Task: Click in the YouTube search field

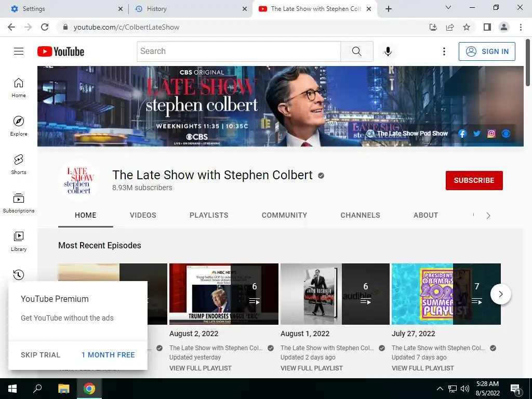Action: click(239, 51)
